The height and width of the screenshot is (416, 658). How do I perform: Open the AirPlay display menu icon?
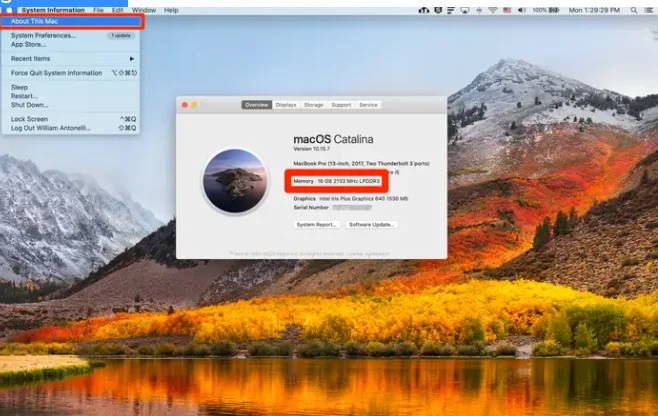pos(465,10)
